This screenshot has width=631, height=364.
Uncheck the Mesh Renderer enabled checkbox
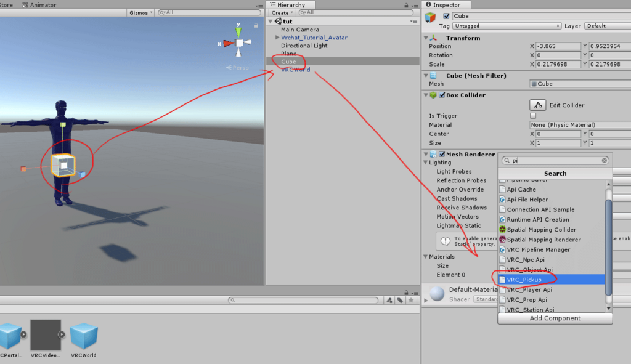coord(442,154)
